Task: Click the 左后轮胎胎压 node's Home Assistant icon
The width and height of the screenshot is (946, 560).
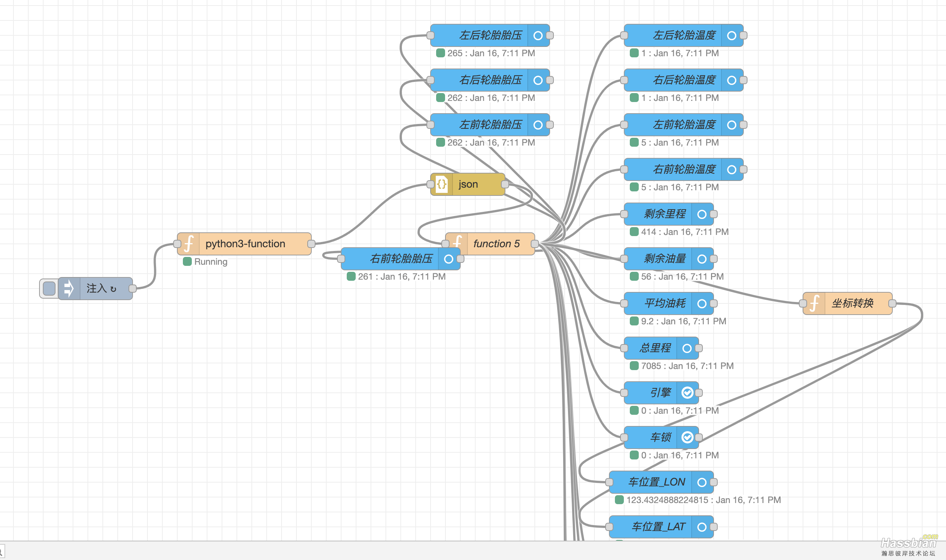Action: 538,35
